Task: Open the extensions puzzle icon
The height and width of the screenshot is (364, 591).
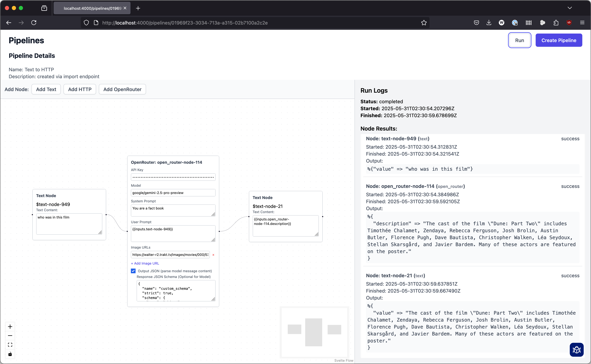Action: (556, 23)
